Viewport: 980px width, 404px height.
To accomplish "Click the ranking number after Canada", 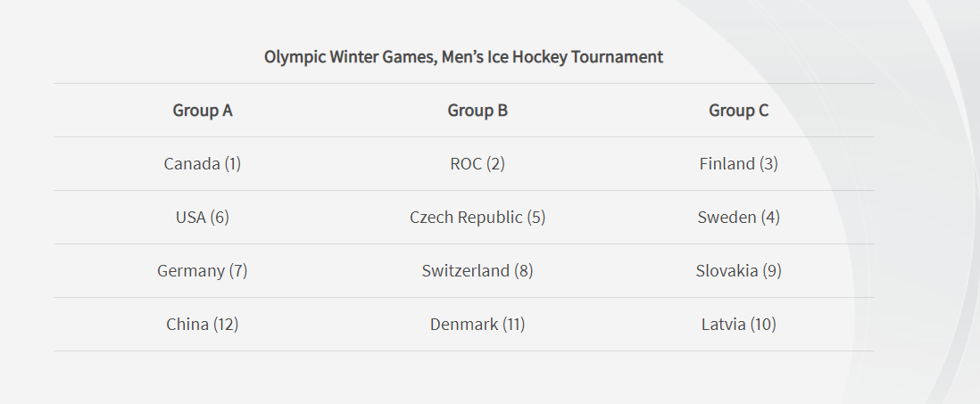I will coord(232,163).
